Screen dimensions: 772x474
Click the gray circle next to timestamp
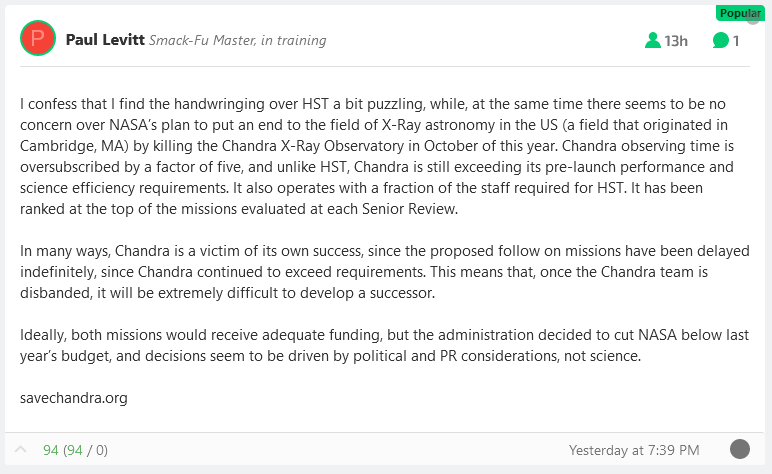(740, 449)
